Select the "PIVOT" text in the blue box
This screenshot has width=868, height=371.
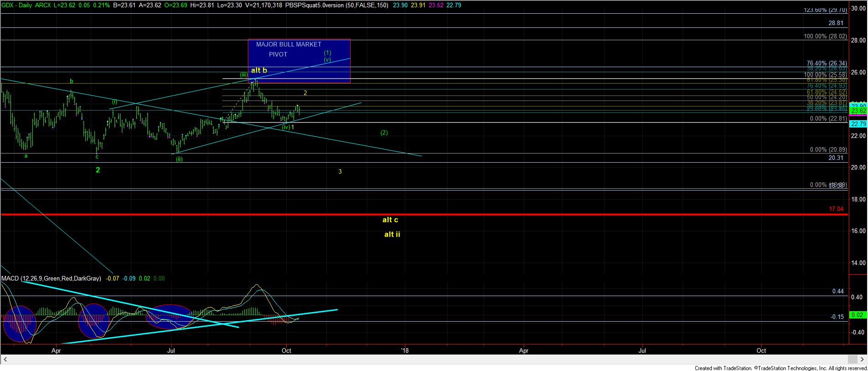tap(278, 54)
